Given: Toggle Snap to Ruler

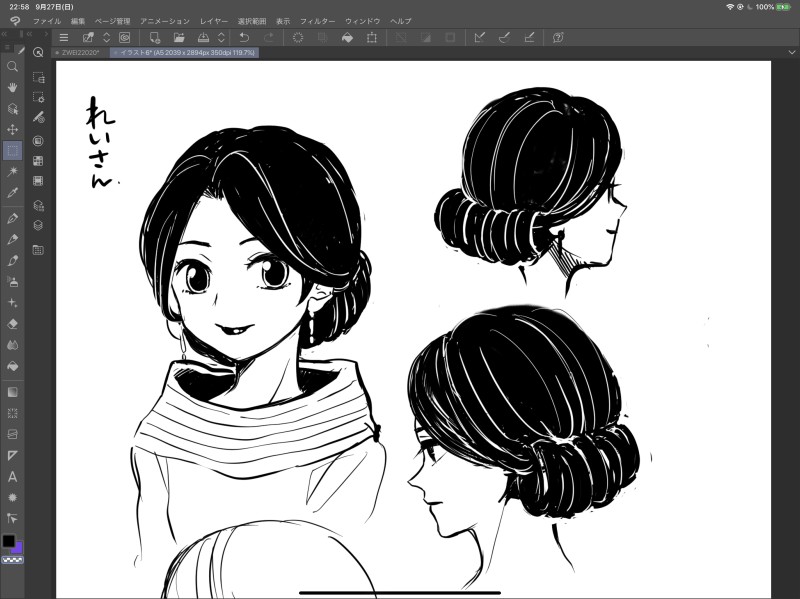Looking at the screenshot, I should click(x=480, y=37).
